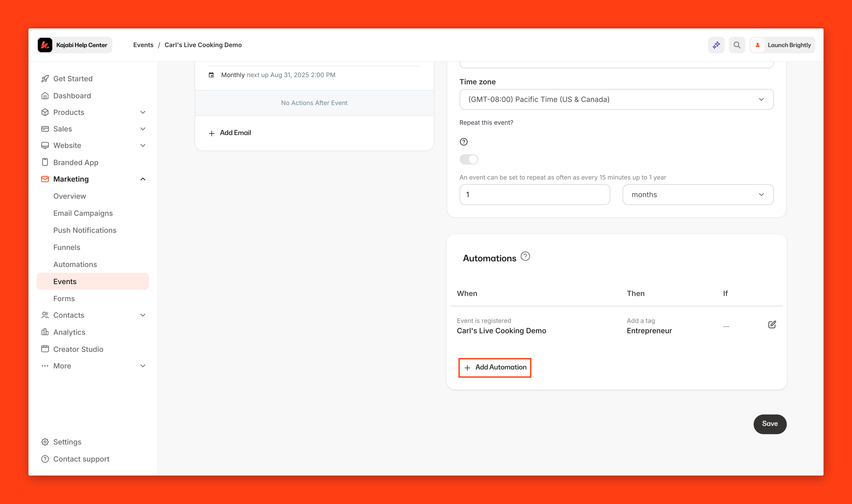Open the search magnifier icon

pyautogui.click(x=737, y=45)
